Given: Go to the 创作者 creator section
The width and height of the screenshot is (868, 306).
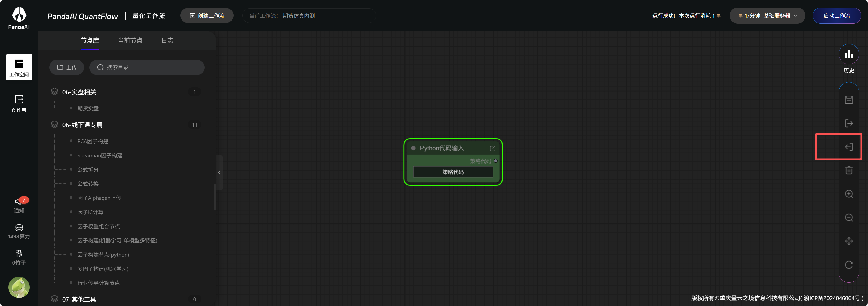Looking at the screenshot, I should pos(19,103).
